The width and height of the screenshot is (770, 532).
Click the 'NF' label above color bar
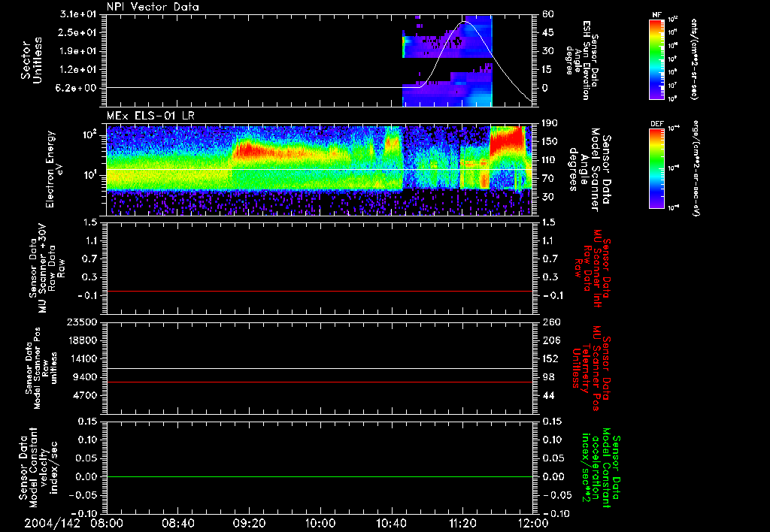656,15
